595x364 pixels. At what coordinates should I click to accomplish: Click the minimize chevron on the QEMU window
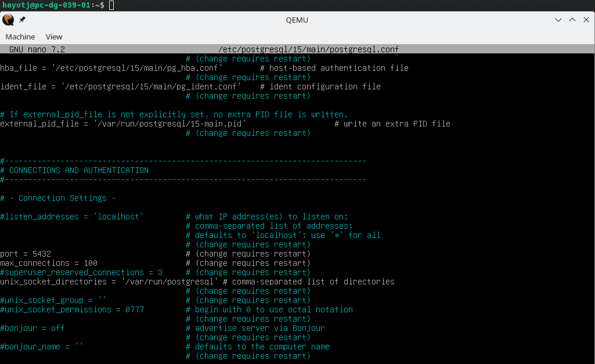(557, 19)
